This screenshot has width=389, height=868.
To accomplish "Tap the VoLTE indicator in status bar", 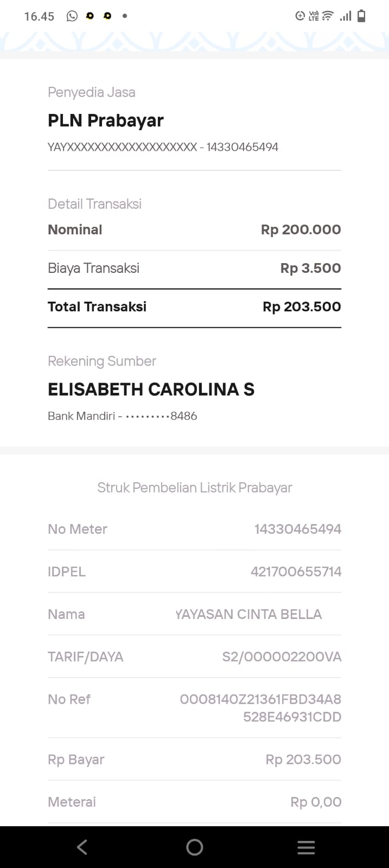I will pos(314,16).
